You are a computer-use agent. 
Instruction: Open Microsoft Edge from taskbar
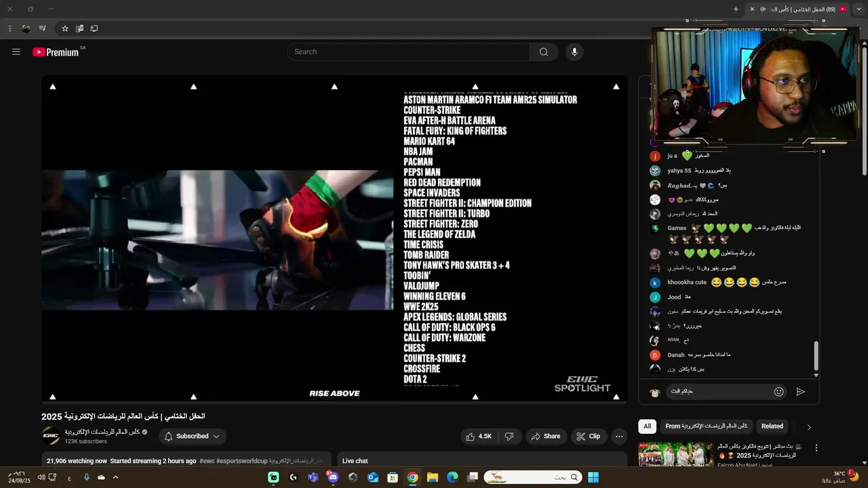pos(452,477)
